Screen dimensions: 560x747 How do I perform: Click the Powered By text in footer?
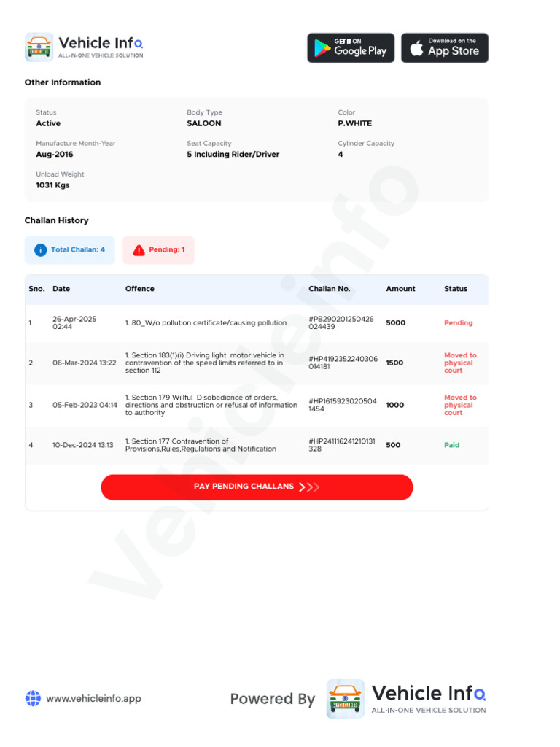click(x=273, y=699)
